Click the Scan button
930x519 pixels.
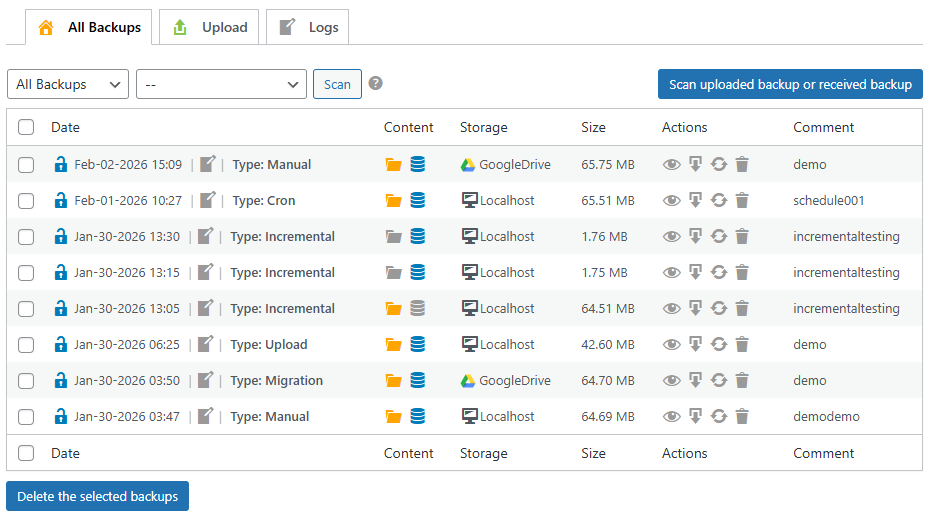(x=337, y=84)
